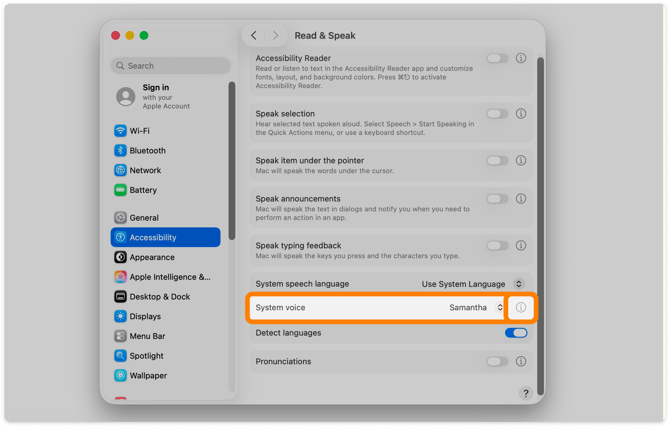Image resolution: width=670 pixels, height=427 pixels.
Task: Click the Read & Speak pane scrollbar
Action: 540,227
